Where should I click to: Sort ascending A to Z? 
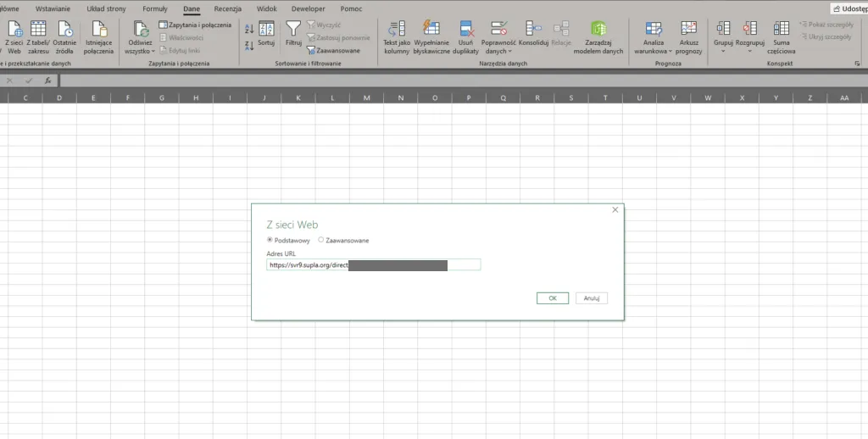(249, 29)
